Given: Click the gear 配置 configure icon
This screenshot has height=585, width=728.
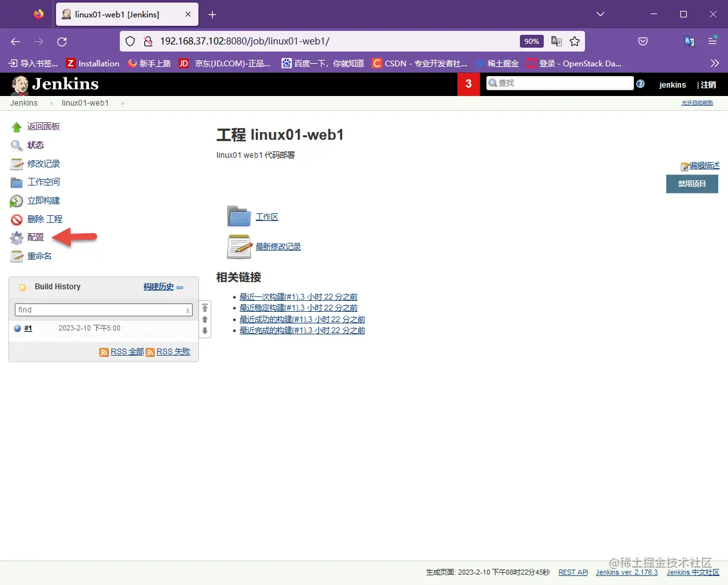Looking at the screenshot, I should coord(17,238).
